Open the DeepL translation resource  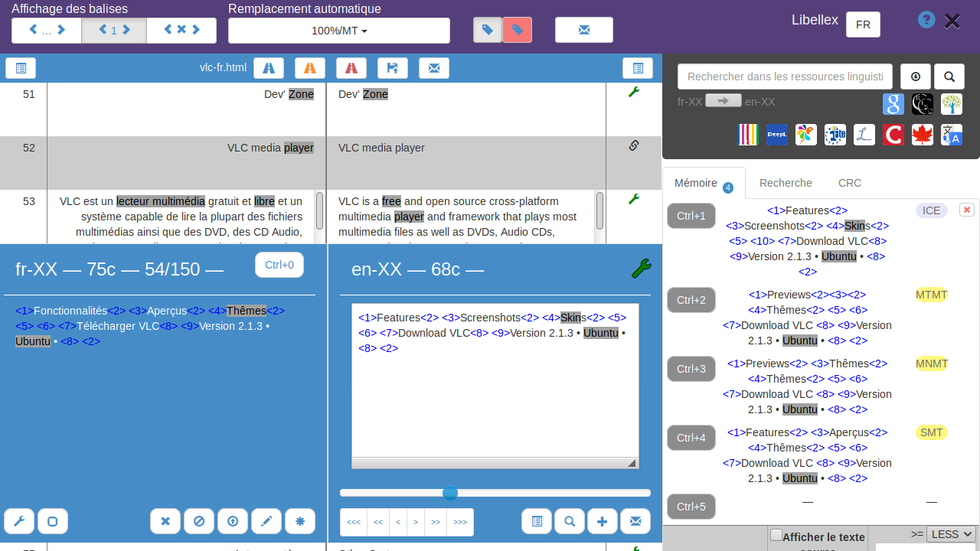[x=777, y=135]
